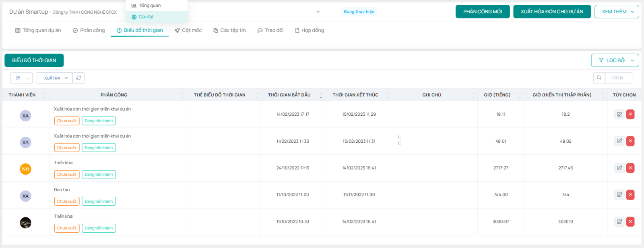Image resolution: width=644 pixels, height=248 pixels.
Task: Delete the Đào tạo time entry
Action: click(x=630, y=195)
